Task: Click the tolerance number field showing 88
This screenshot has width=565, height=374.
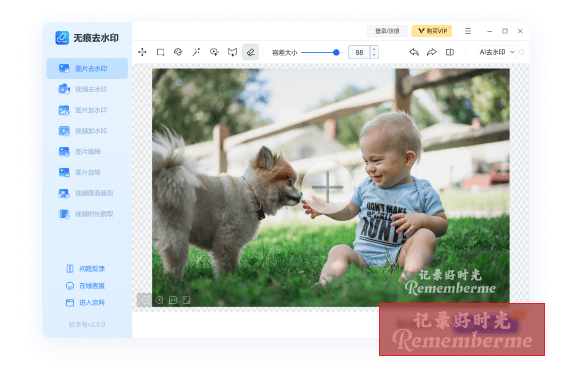Action: tap(359, 53)
